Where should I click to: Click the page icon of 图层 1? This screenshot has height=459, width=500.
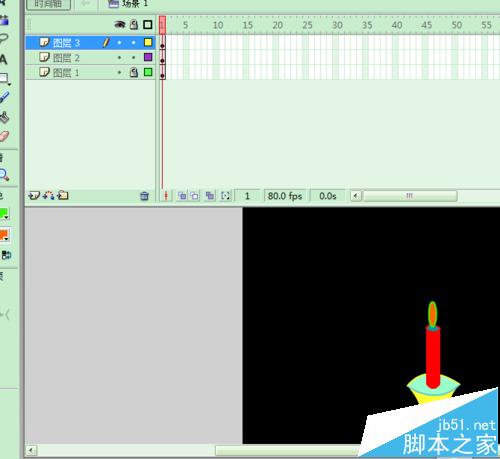coord(44,72)
